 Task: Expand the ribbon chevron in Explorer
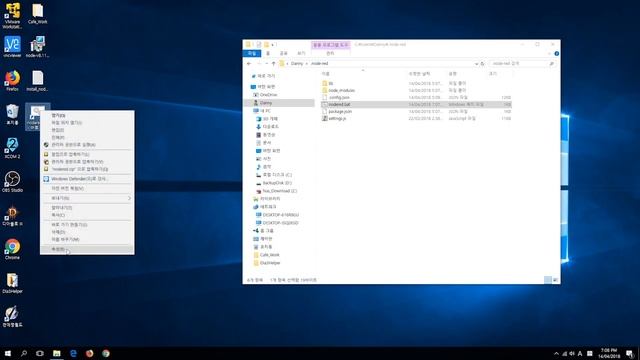[549, 53]
